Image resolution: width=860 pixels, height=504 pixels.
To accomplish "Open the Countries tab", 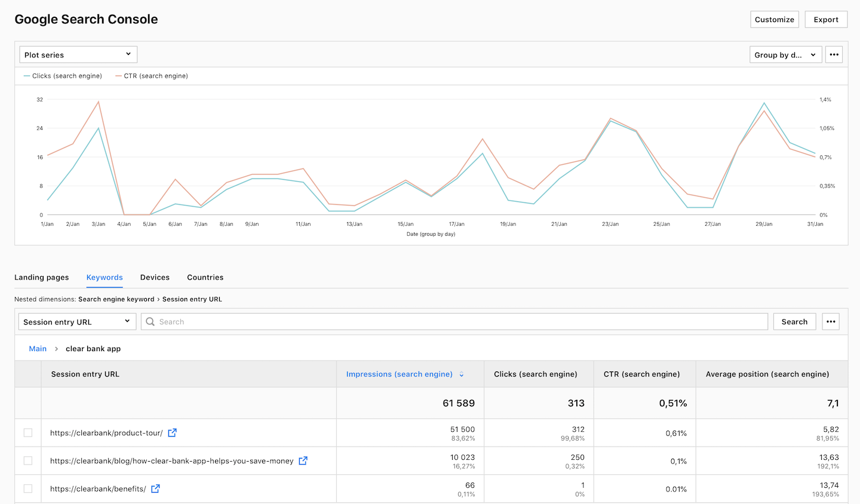I will click(x=205, y=278).
